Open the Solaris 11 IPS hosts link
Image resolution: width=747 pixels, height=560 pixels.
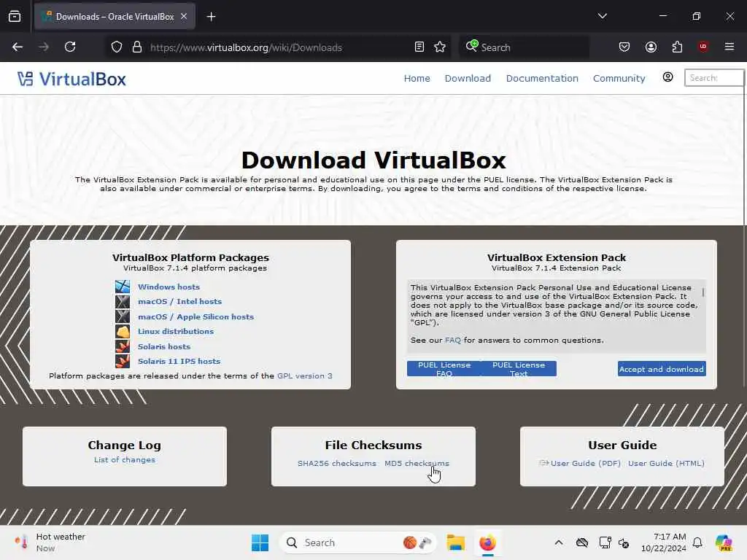tap(179, 361)
